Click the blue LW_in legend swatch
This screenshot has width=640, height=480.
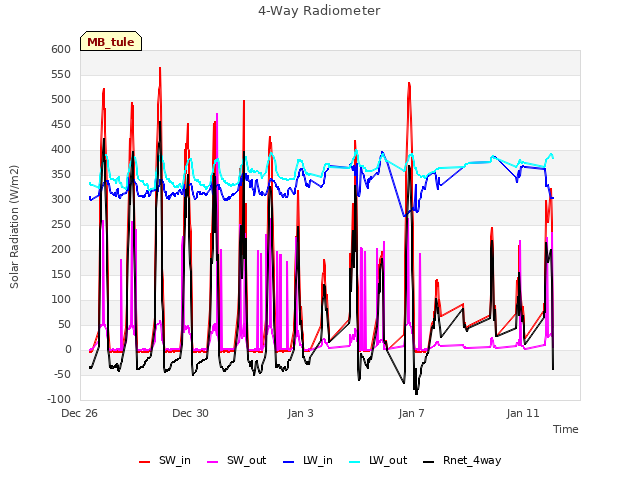(x=288, y=462)
